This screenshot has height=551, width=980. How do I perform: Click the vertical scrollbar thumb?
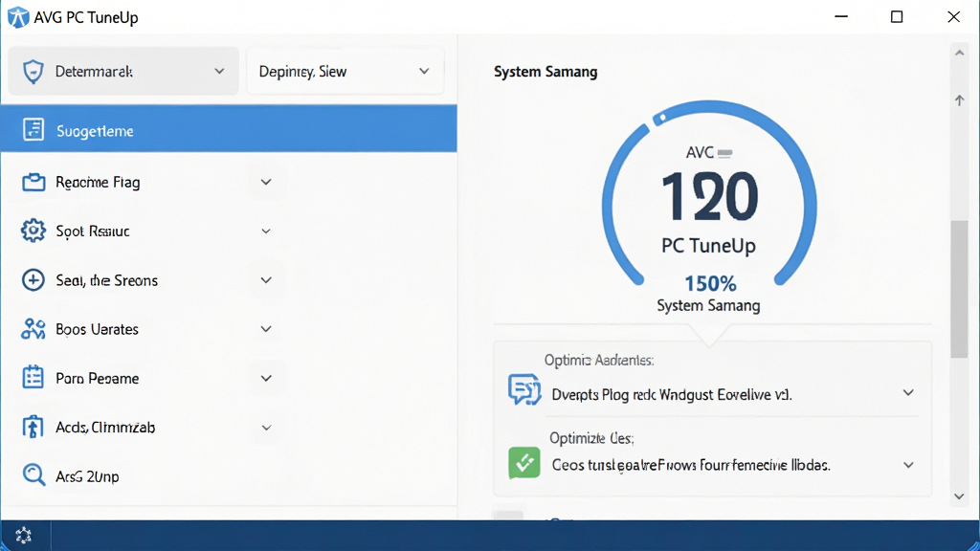(x=959, y=289)
